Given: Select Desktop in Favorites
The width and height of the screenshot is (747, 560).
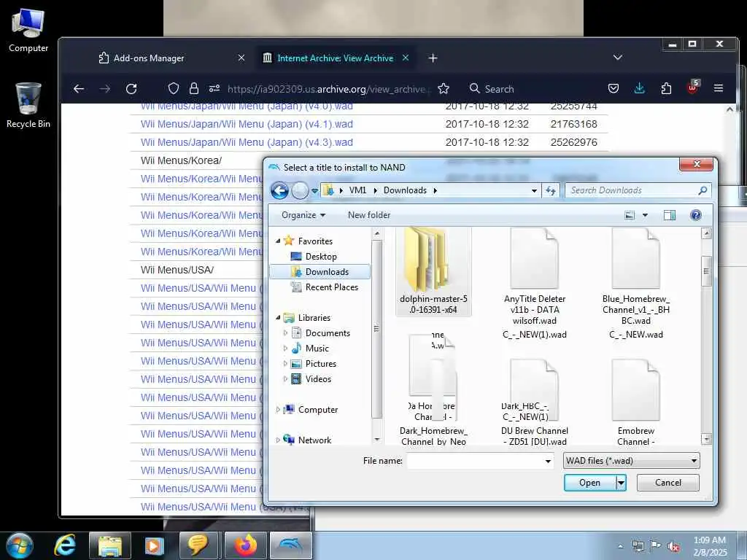Looking at the screenshot, I should 321,256.
